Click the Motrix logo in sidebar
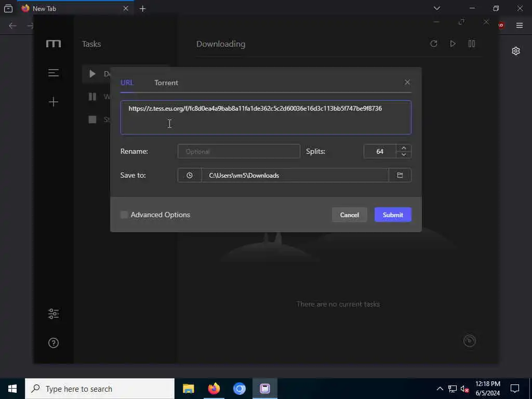Image resolution: width=532 pixels, height=399 pixels. click(x=54, y=44)
